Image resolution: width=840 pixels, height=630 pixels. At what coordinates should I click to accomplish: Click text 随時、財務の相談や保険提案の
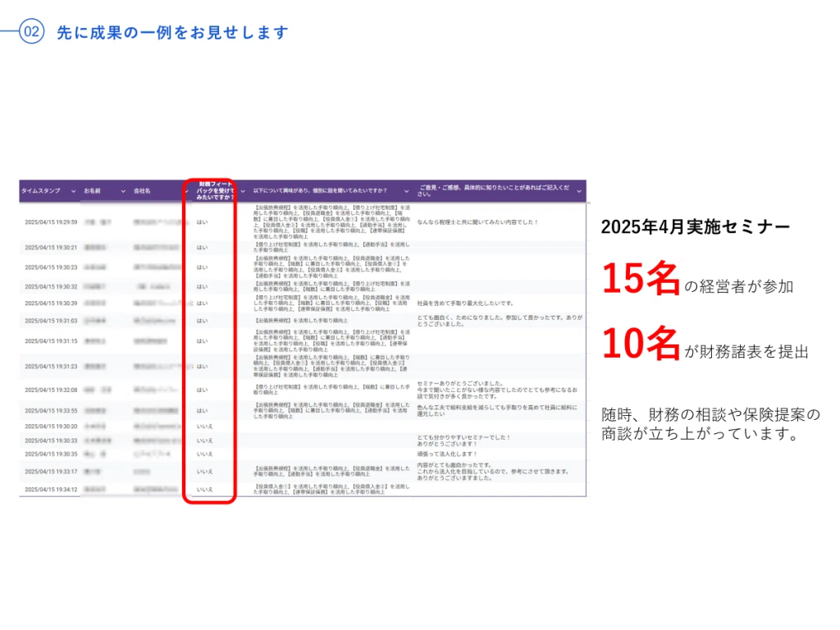pyautogui.click(x=710, y=414)
